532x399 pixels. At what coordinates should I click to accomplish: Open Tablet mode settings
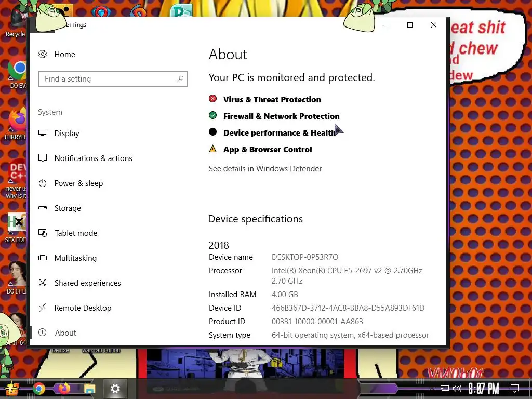76,233
